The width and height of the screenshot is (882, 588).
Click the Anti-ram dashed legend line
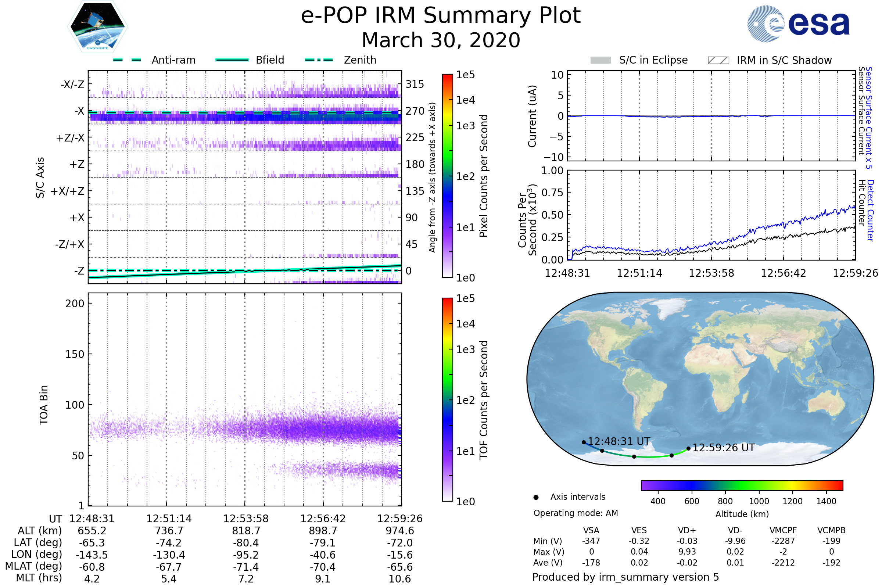(127, 60)
